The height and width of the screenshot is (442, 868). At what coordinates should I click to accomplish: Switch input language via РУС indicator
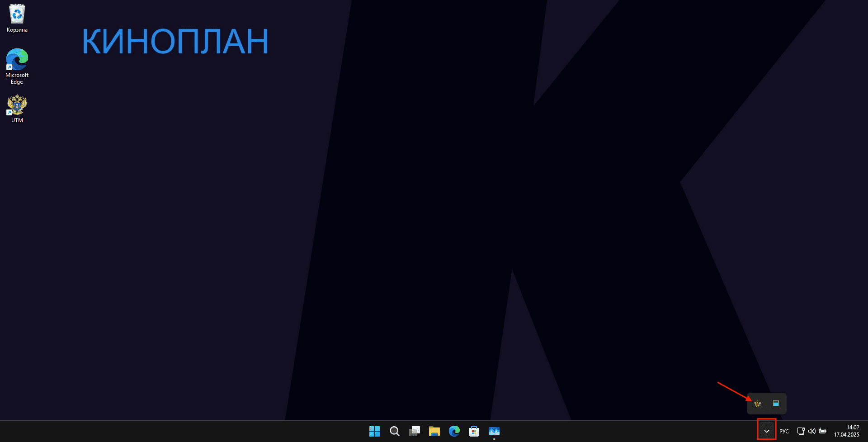[x=784, y=431]
